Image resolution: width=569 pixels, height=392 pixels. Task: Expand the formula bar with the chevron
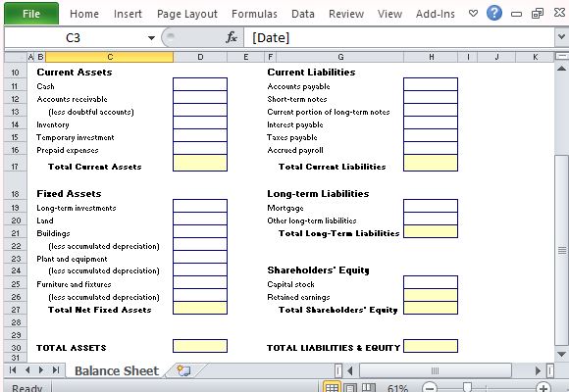click(561, 37)
